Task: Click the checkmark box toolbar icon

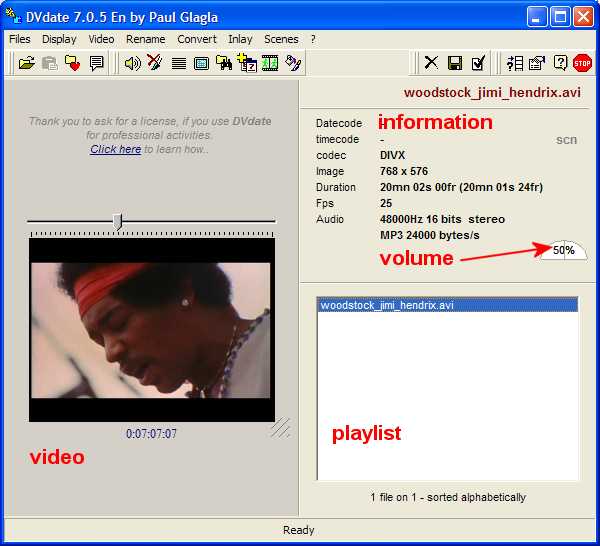Action: pyautogui.click(x=478, y=63)
